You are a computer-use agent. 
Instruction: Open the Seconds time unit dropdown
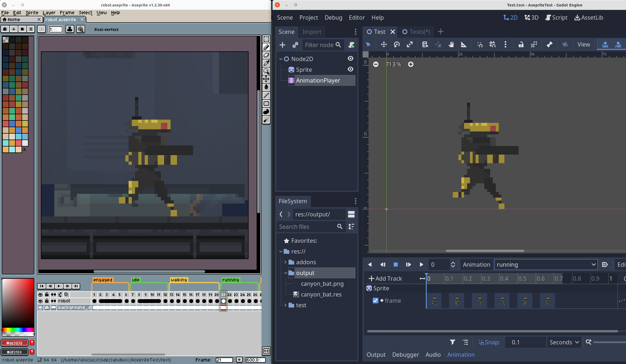564,342
